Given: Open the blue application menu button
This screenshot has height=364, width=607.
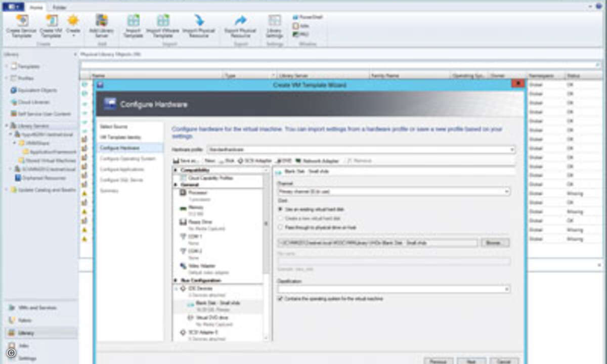Looking at the screenshot, I should (x=13, y=7).
